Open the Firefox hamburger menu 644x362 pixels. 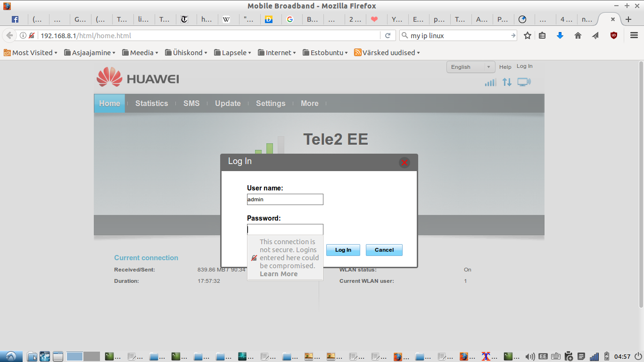634,35
